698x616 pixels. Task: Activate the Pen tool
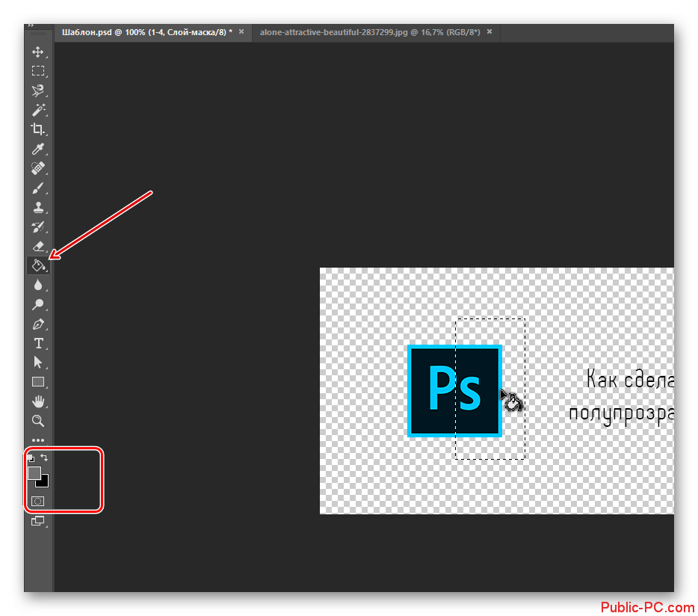[37, 324]
